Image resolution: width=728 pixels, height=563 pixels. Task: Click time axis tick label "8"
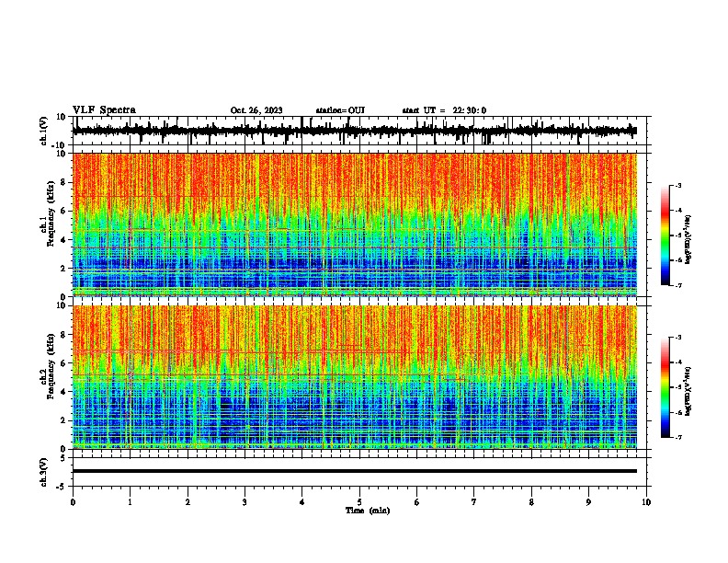tap(531, 502)
